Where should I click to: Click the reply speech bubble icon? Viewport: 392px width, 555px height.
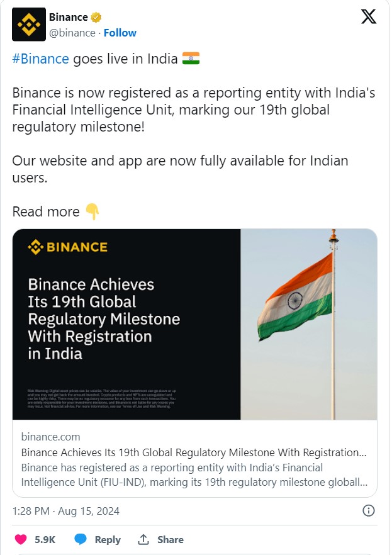coord(81,539)
